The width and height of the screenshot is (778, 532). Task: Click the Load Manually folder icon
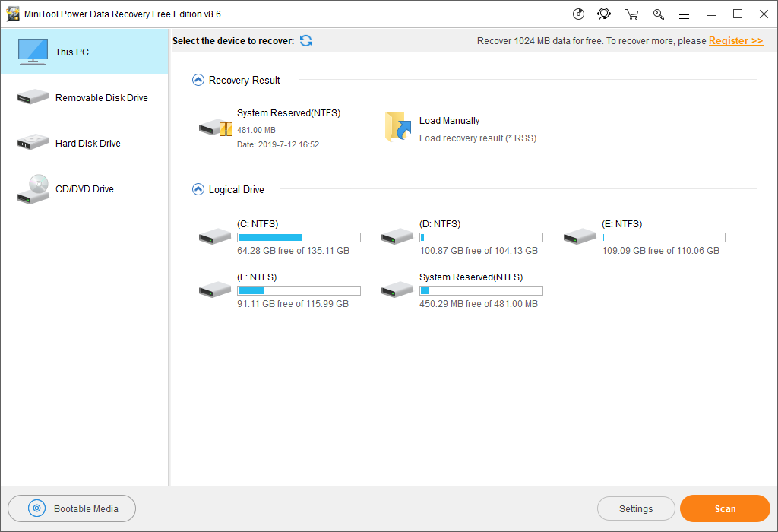pyautogui.click(x=398, y=127)
